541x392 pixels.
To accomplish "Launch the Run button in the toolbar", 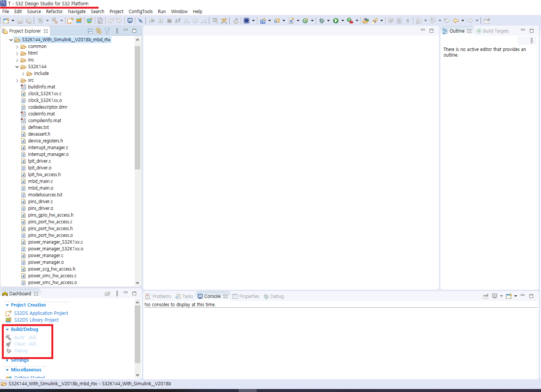I will (x=336, y=21).
